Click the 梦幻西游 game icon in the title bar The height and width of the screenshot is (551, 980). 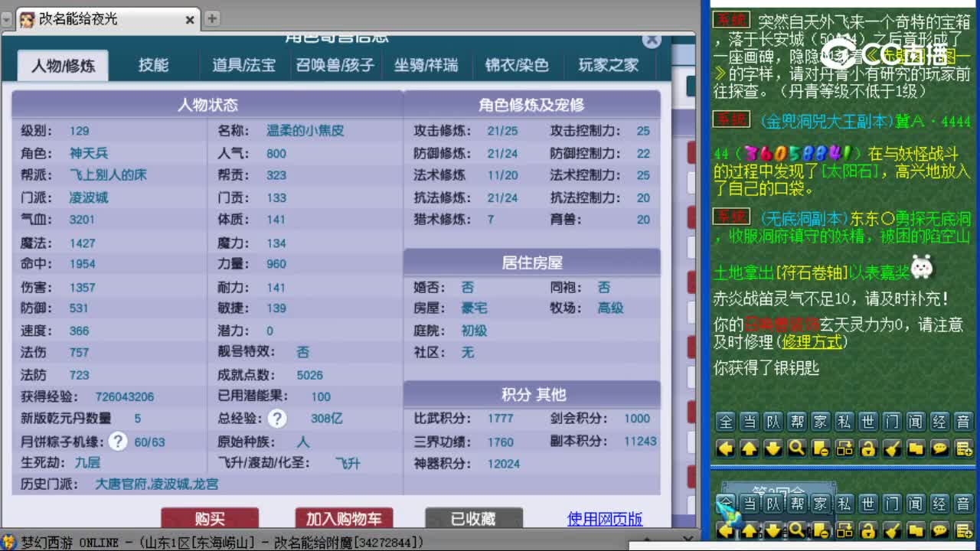click(8, 542)
